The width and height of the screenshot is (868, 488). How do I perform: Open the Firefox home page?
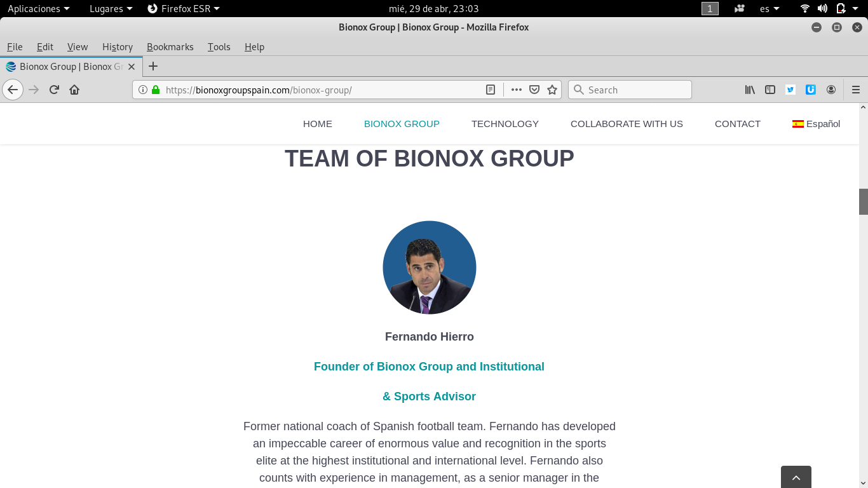pyautogui.click(x=74, y=90)
